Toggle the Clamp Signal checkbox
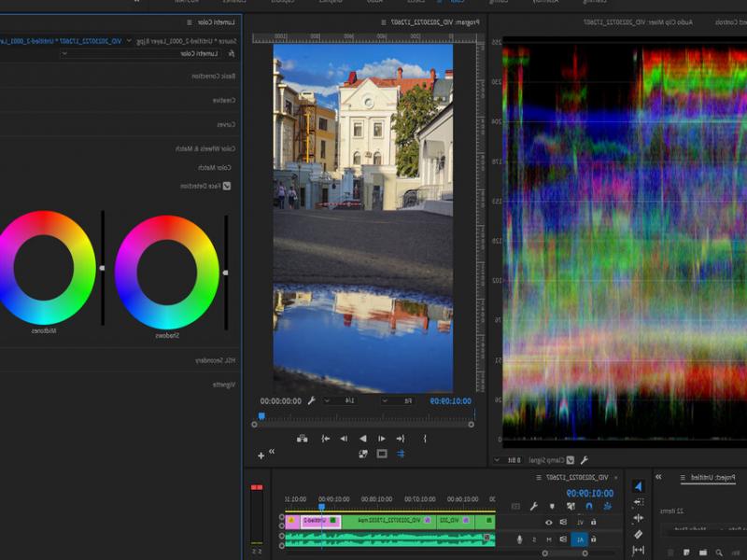The width and height of the screenshot is (747, 560). pyautogui.click(x=570, y=460)
